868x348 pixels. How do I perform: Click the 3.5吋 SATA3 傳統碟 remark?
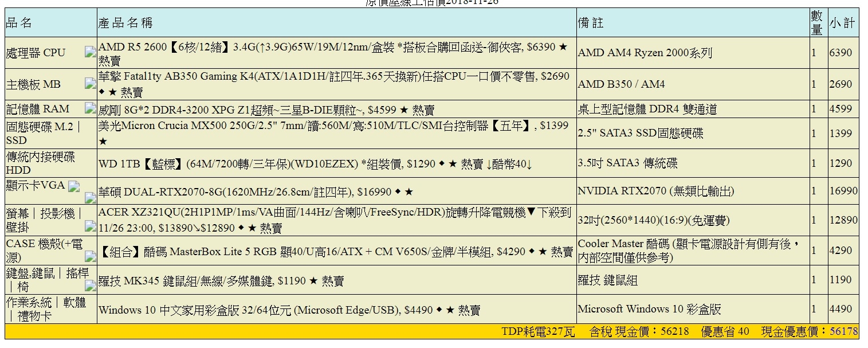click(x=628, y=163)
